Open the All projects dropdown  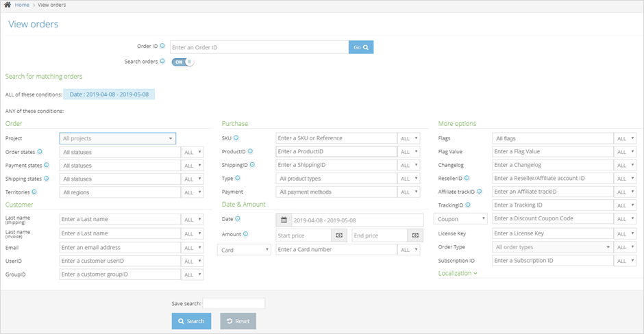coord(117,138)
